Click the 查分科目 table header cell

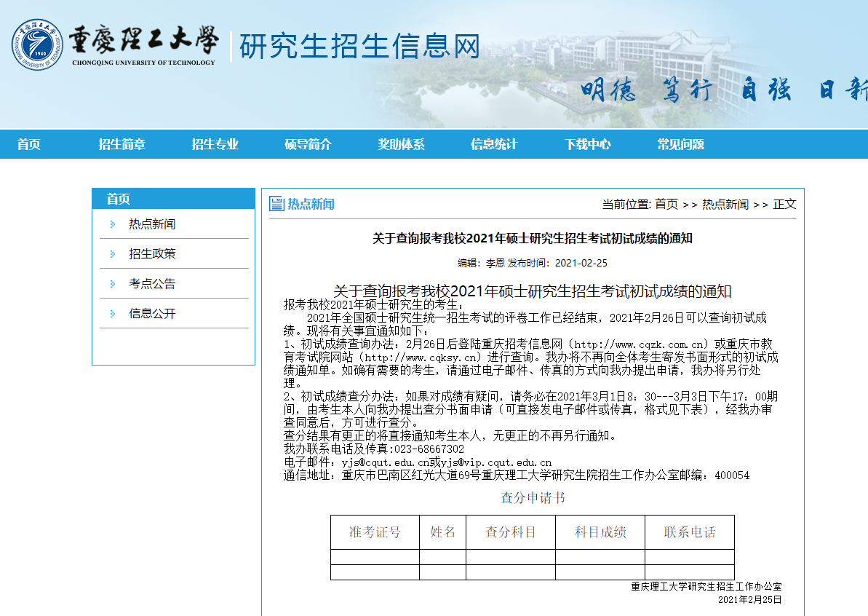coord(510,532)
